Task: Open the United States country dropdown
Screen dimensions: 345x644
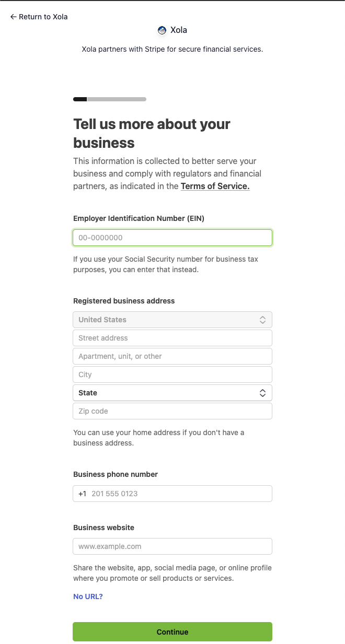Action: pos(172,320)
